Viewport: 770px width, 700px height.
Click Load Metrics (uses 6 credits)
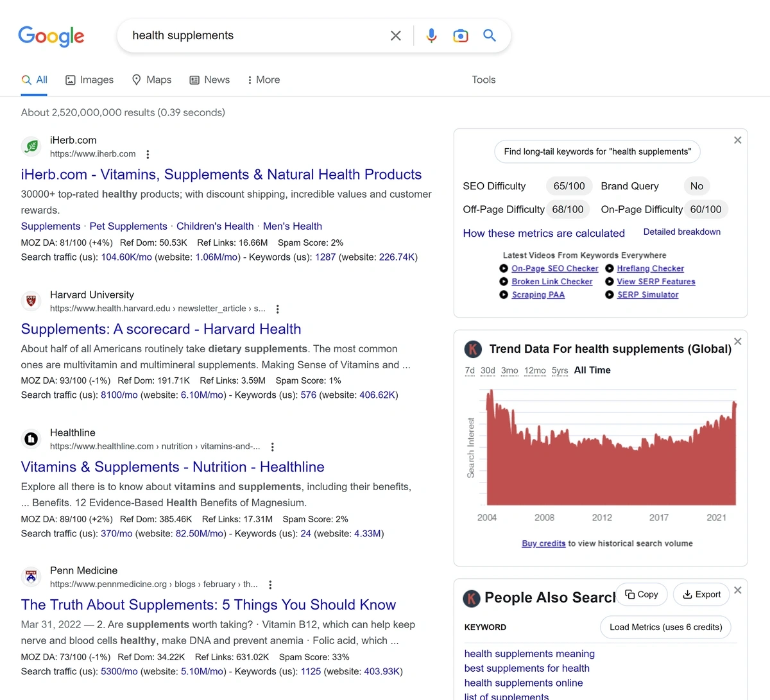666,627
